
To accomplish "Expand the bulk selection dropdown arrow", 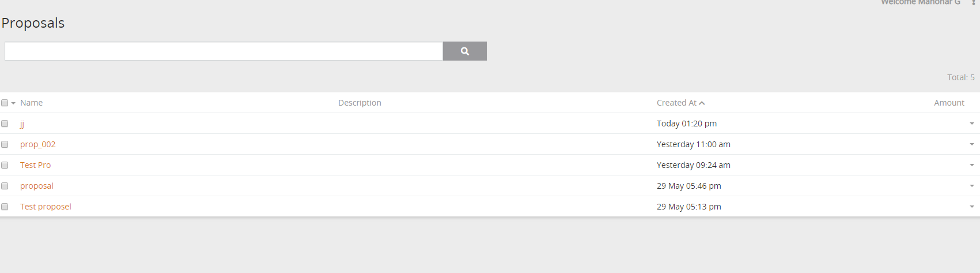I will coord(13,103).
